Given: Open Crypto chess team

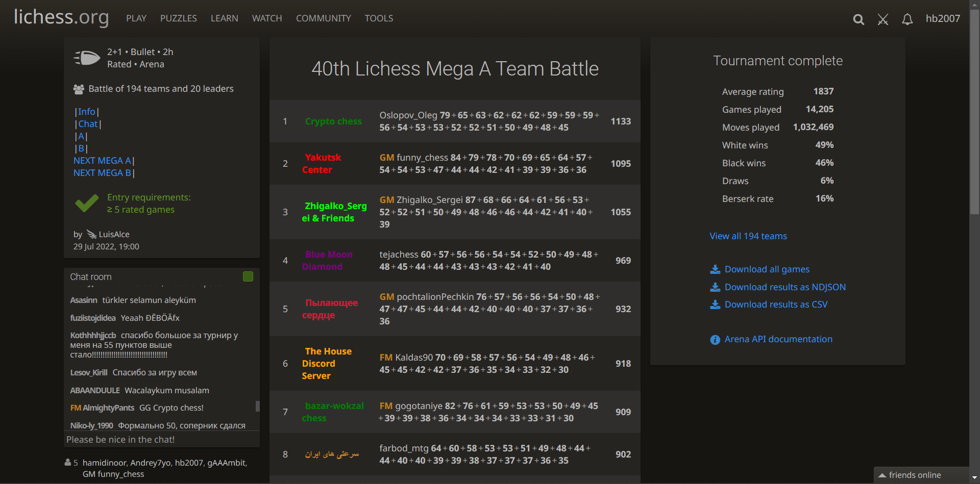Looking at the screenshot, I should pyautogui.click(x=333, y=121).
